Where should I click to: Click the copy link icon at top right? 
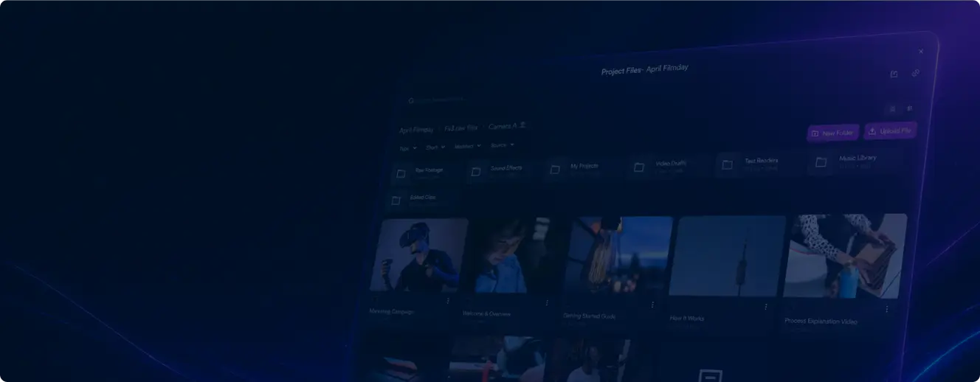pyautogui.click(x=916, y=73)
